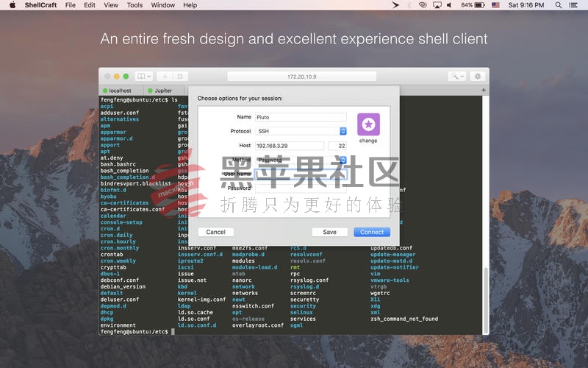Click 'adduser.conf' in terminal listing
The image size is (588, 368).
120,113
